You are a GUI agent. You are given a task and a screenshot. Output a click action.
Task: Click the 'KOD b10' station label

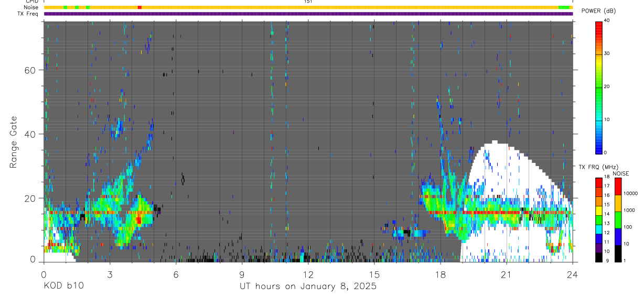(63, 287)
